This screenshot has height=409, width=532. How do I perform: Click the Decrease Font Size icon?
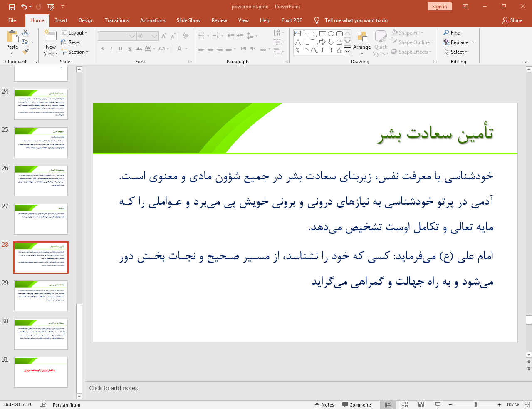point(173,36)
